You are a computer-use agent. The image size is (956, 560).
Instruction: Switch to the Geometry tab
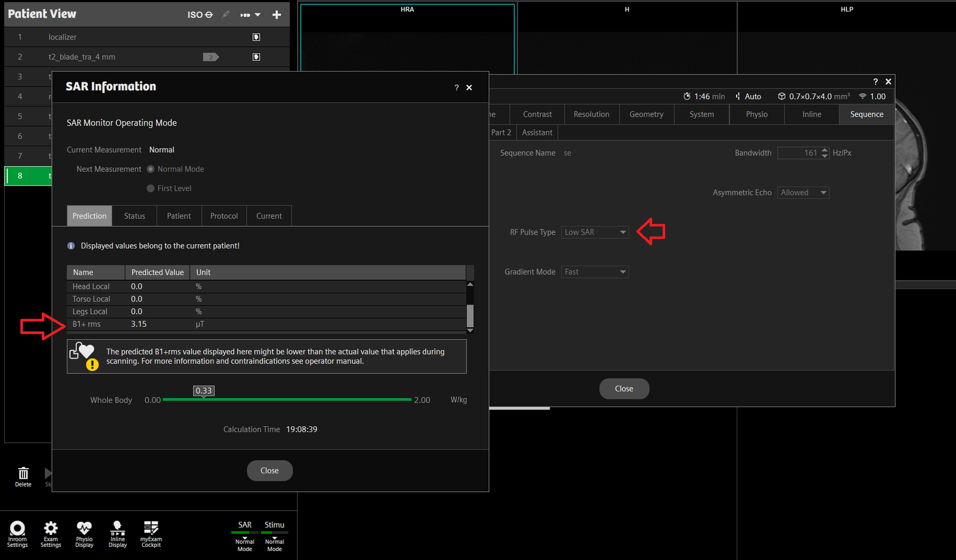tap(646, 115)
